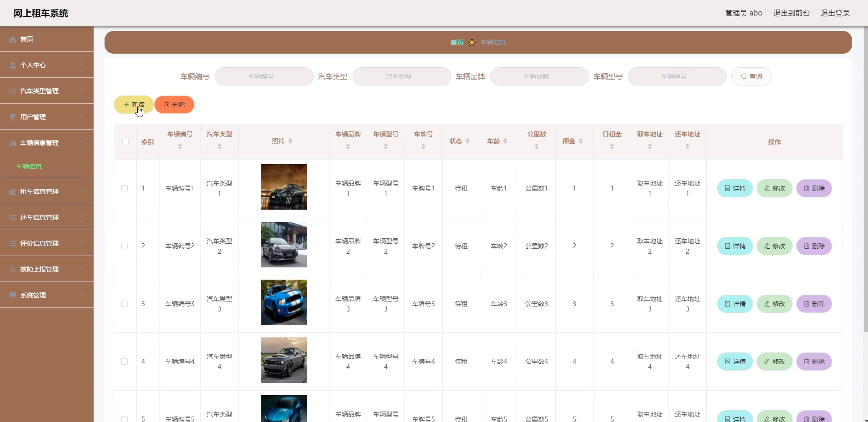Viewport: 868px width, 422px height.
Task: Click the 用户管理 sidebar icon
Action: click(13, 117)
